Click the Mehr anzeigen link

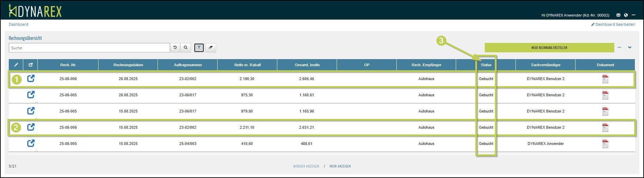pyautogui.click(x=340, y=166)
